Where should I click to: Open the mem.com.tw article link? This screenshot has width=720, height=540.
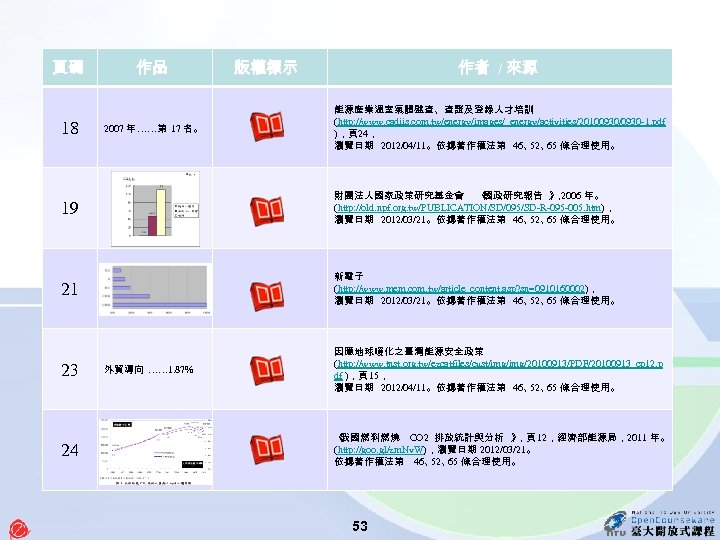pyautogui.click(x=461, y=289)
